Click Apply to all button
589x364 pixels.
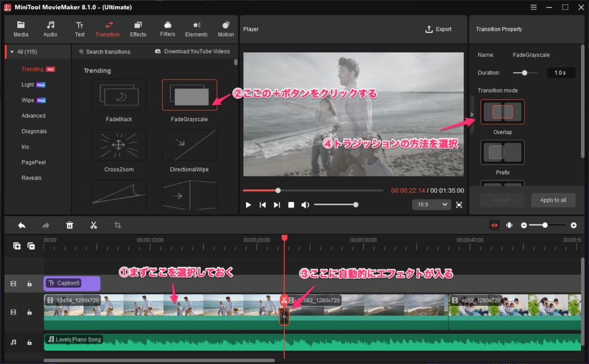tap(553, 200)
